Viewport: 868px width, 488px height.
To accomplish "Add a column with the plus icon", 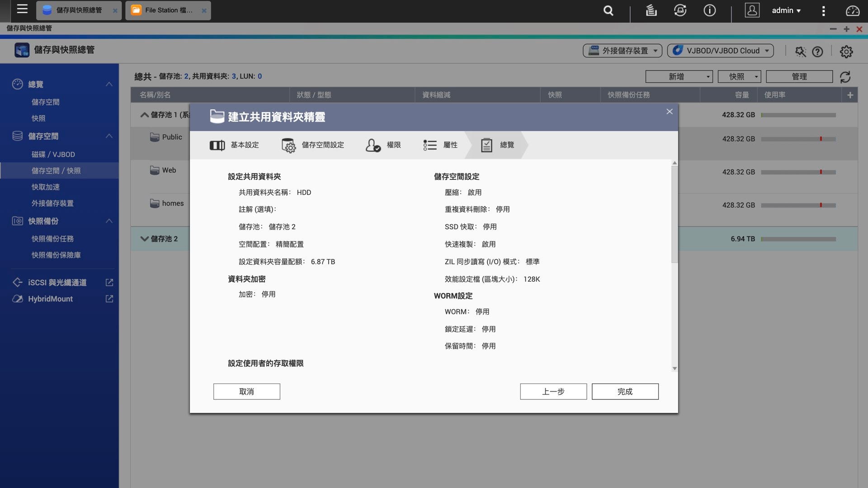I will [850, 95].
